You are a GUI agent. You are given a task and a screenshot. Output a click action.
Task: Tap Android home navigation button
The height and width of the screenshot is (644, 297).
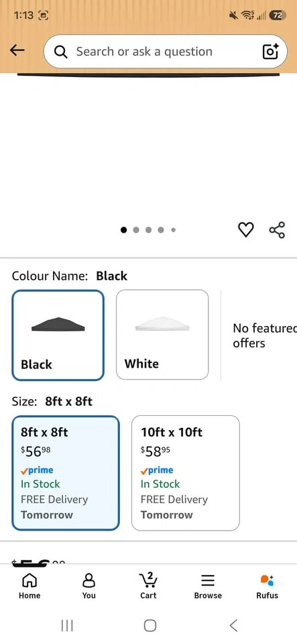coord(150,625)
